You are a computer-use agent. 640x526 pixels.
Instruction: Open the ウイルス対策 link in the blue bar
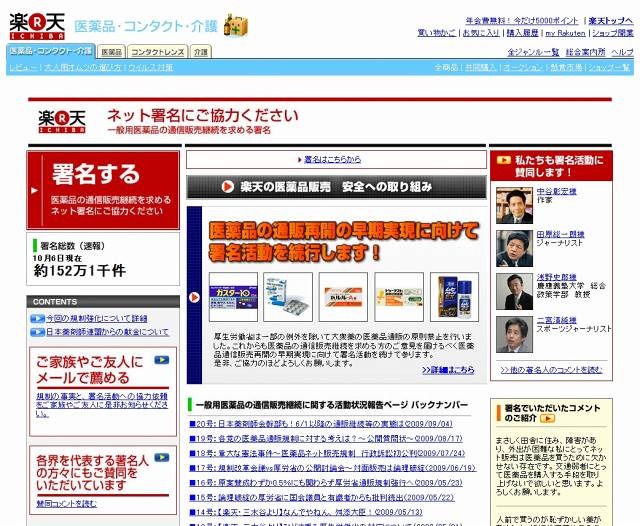point(150,67)
